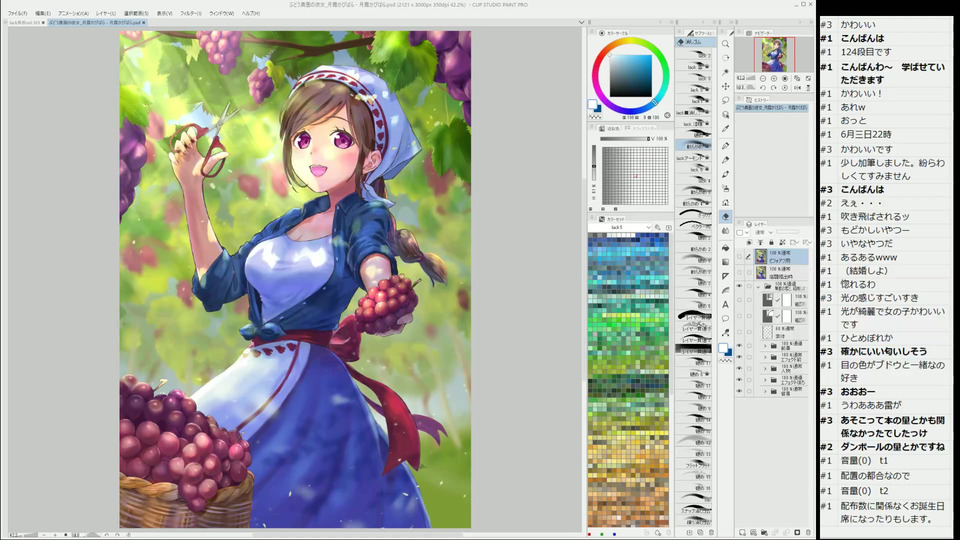Open the Navigator panel tab
The height and width of the screenshot is (540, 960).
tap(759, 32)
